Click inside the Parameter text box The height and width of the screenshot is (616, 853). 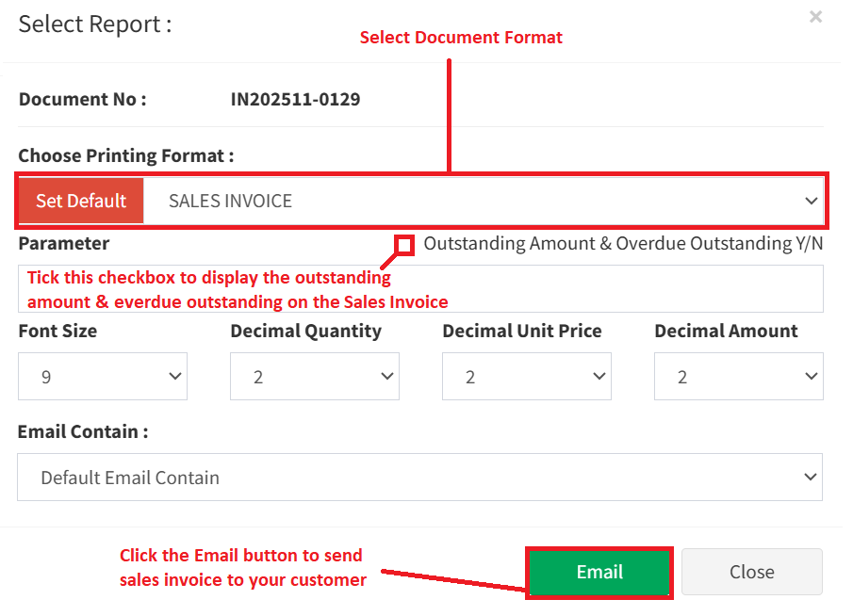click(x=613, y=289)
